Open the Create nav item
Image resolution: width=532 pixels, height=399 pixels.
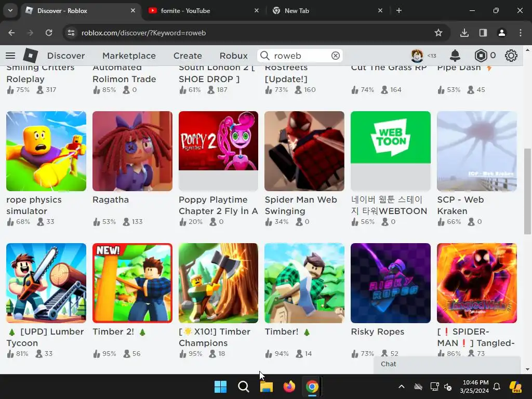[x=188, y=56]
